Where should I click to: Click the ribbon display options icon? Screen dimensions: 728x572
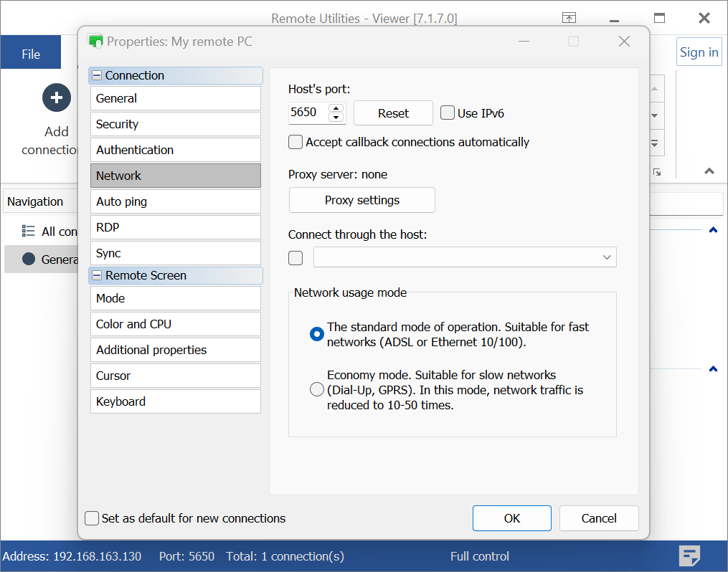pyautogui.click(x=569, y=18)
